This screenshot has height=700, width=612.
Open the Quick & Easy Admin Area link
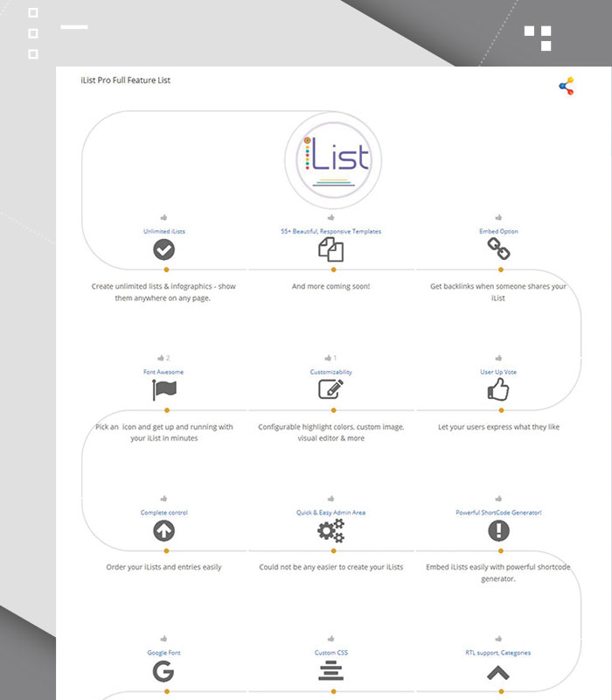331,513
